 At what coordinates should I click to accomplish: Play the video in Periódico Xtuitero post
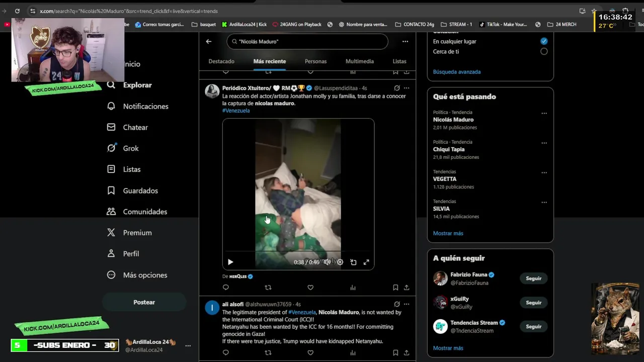point(230,262)
